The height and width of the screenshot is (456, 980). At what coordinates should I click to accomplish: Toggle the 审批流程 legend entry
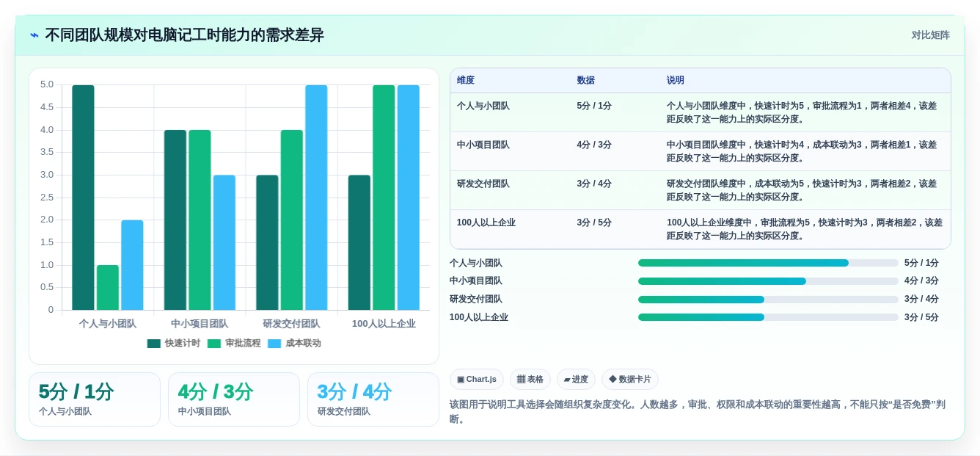pyautogui.click(x=234, y=343)
